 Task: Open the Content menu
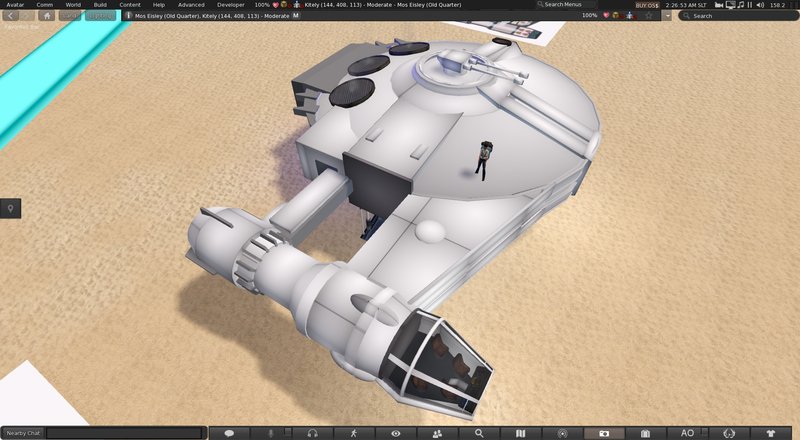(x=130, y=5)
